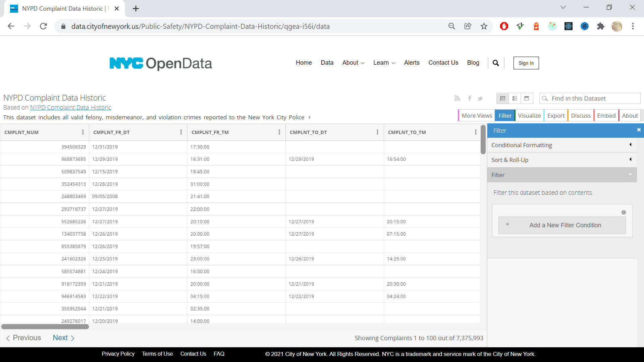644x362 pixels.
Task: Expand the dataset description arrow
Action: (310, 117)
